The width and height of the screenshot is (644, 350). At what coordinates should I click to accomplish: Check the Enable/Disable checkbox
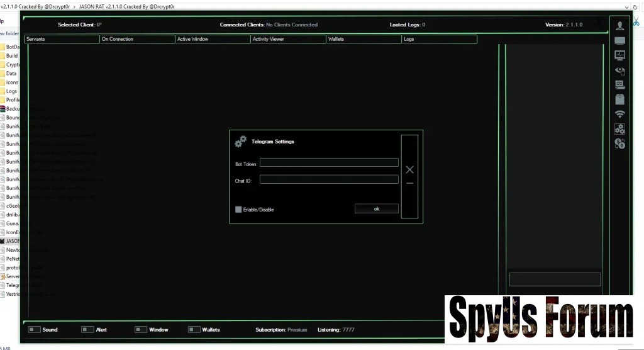(x=238, y=210)
